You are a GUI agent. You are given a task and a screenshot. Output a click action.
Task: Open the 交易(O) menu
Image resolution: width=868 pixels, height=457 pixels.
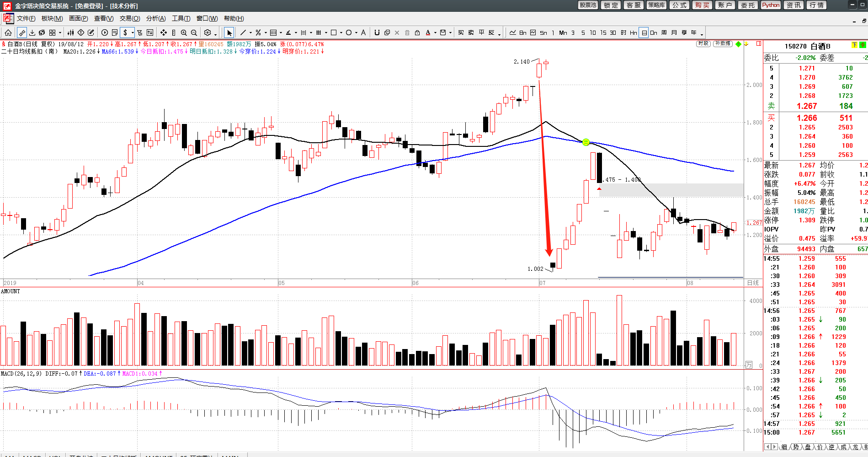point(130,18)
